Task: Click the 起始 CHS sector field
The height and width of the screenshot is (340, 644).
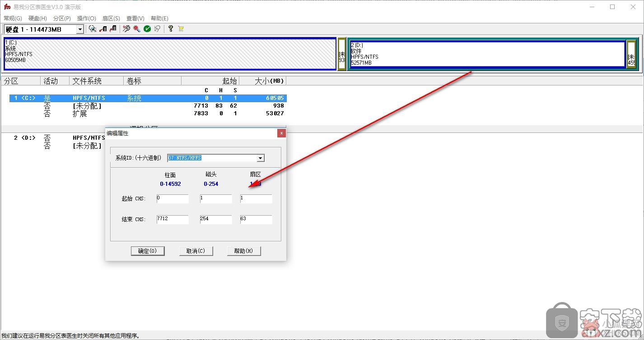Action: [x=256, y=199]
